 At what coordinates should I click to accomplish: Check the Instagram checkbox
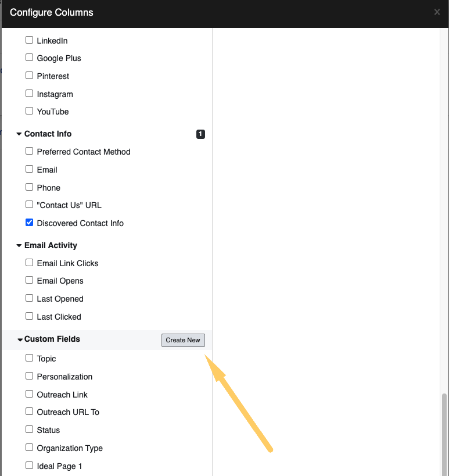[x=29, y=94]
